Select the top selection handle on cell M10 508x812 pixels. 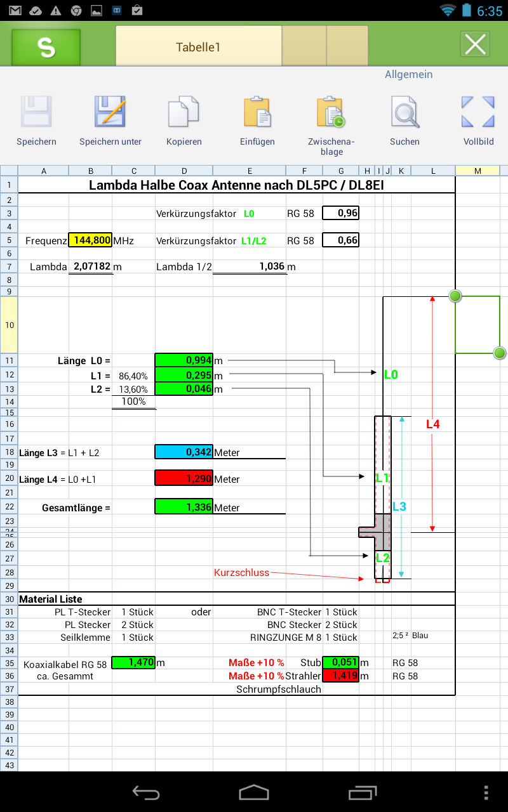click(x=455, y=296)
